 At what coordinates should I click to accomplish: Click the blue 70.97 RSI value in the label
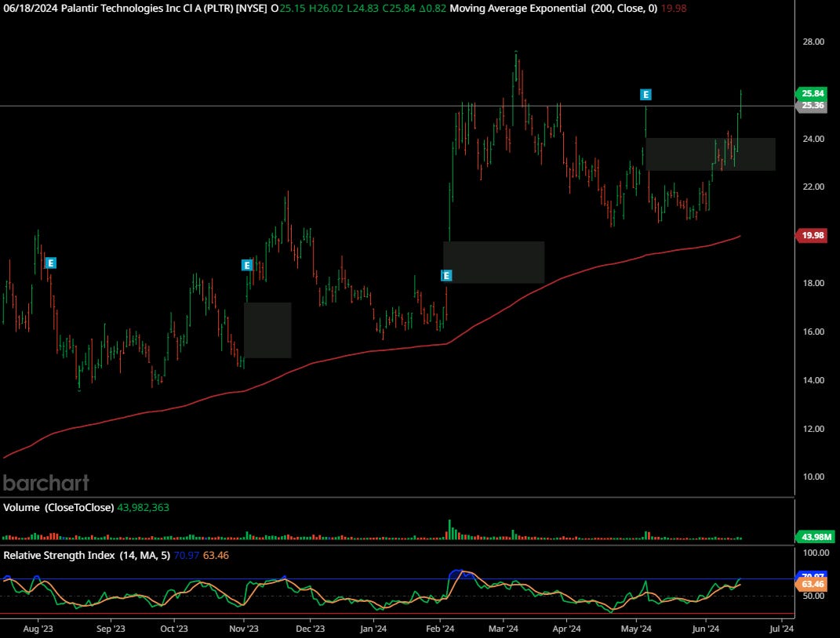click(187, 556)
